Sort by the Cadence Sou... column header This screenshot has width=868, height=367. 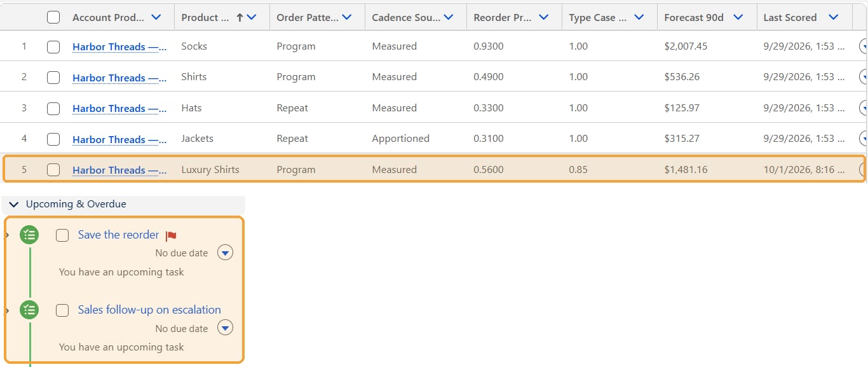406,18
